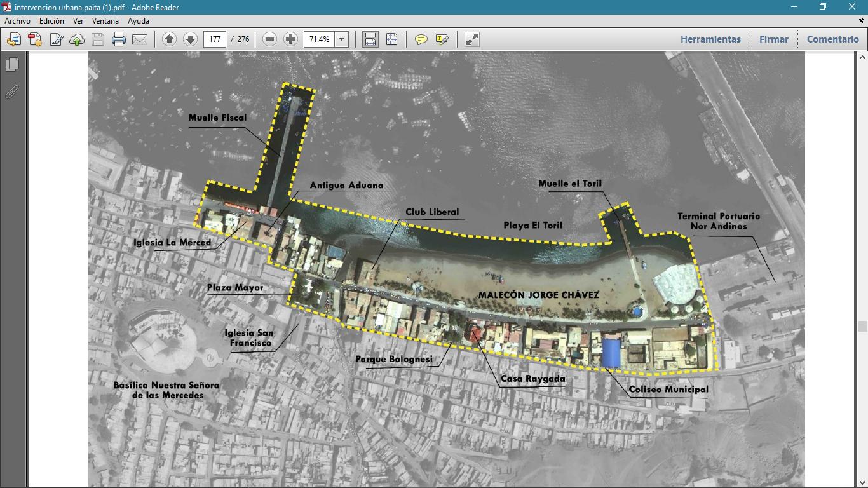Click the "Antigua Aduana" map label
This screenshot has width=868, height=488.
click(x=347, y=186)
